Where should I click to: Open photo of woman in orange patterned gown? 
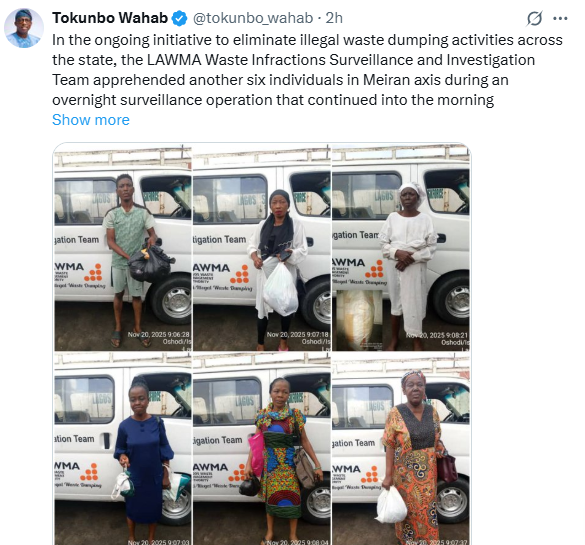401,448
